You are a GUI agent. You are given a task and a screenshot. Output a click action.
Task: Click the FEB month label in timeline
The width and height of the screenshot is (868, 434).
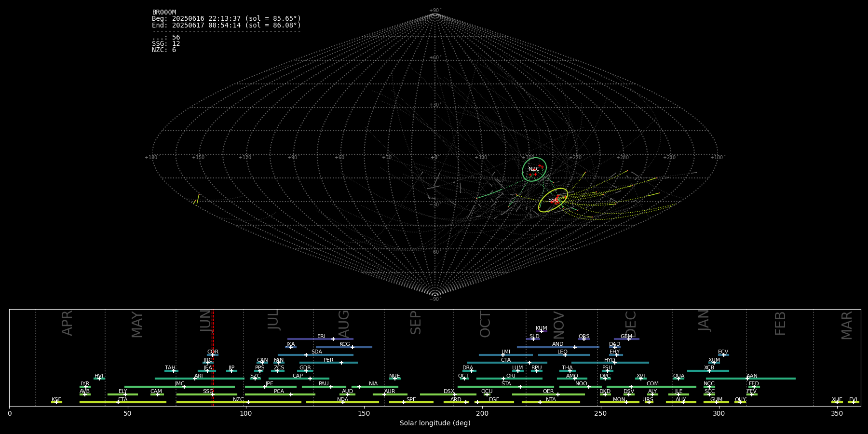tap(780, 324)
